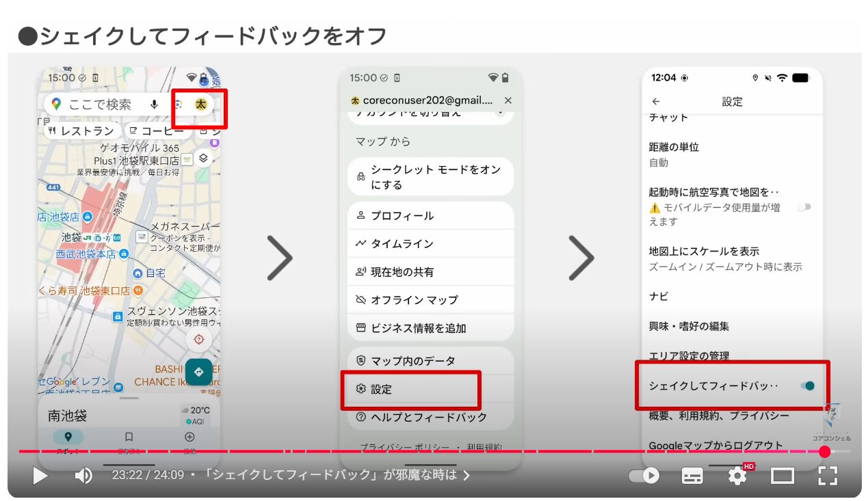The height and width of the screenshot is (501, 868).
Task: Mute the video volume speaker icon
Action: (83, 476)
